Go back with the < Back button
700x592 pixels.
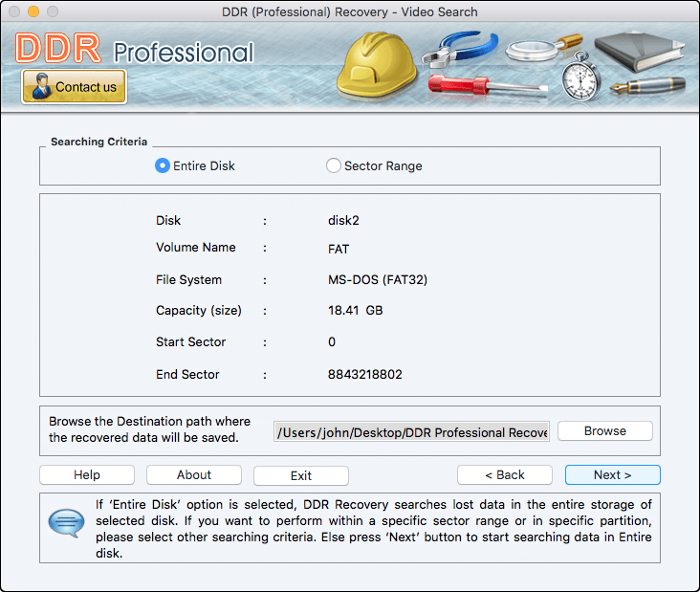click(x=505, y=474)
